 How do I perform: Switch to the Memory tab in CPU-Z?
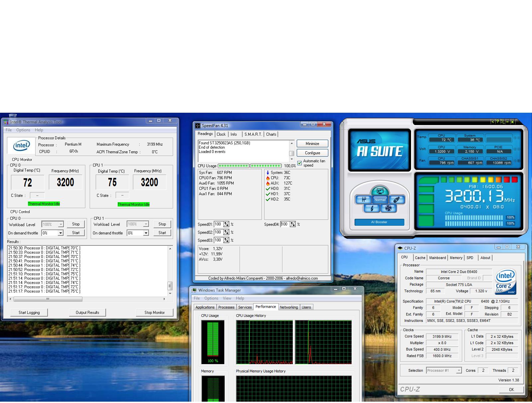pos(456,258)
